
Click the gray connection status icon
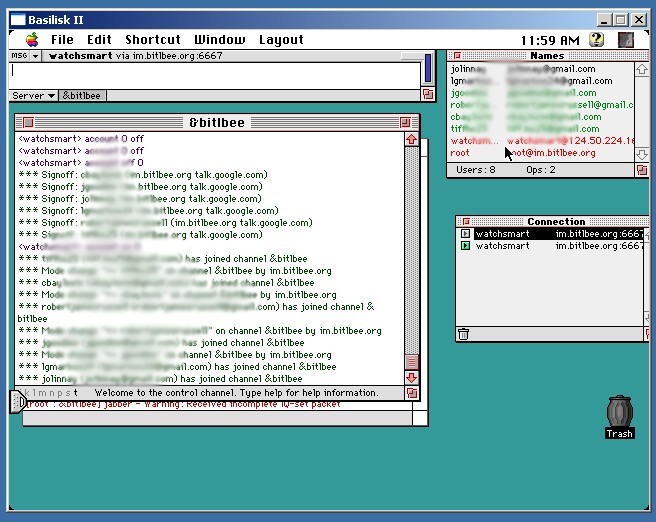click(465, 234)
